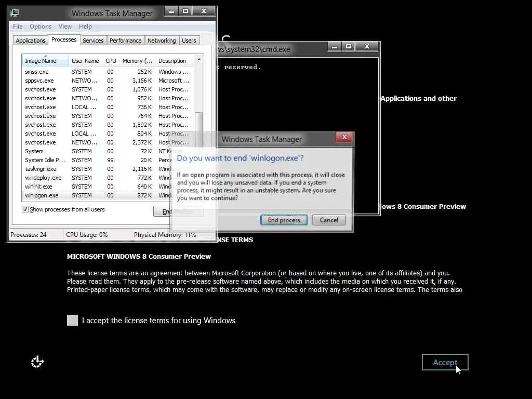
Task: Select svchost.exe using 1,892 K memory
Action: pyautogui.click(x=108, y=125)
